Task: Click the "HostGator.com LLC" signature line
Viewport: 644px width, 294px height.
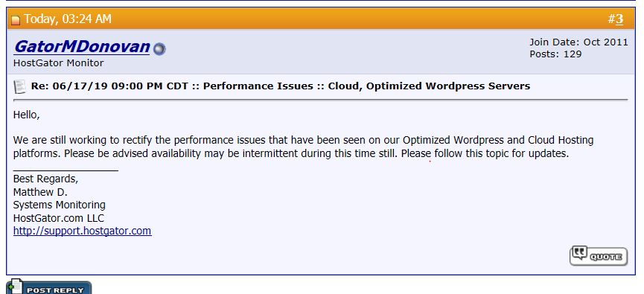Action: [x=59, y=217]
